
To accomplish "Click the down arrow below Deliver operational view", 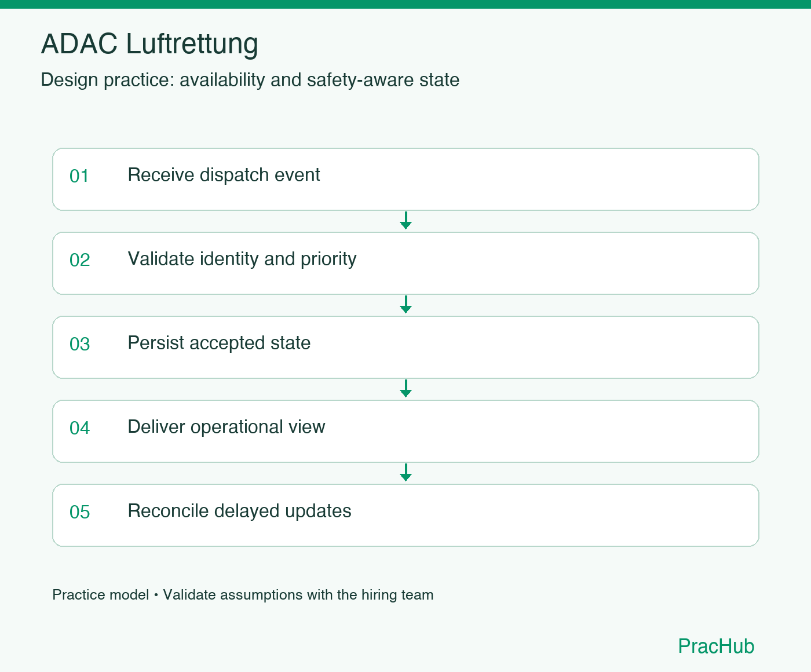I will coord(405,473).
